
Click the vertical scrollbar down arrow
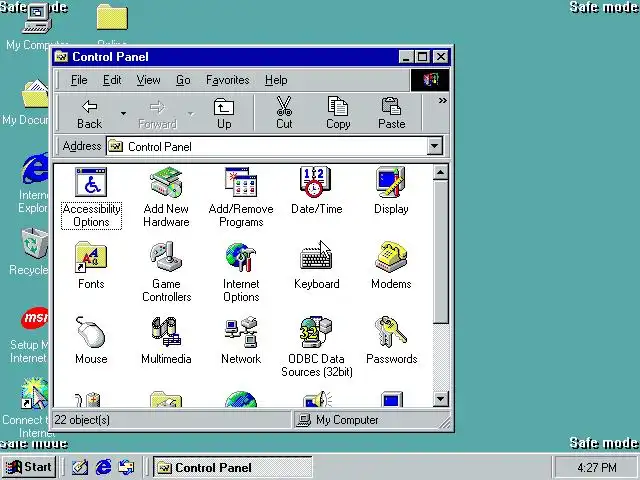click(x=440, y=399)
